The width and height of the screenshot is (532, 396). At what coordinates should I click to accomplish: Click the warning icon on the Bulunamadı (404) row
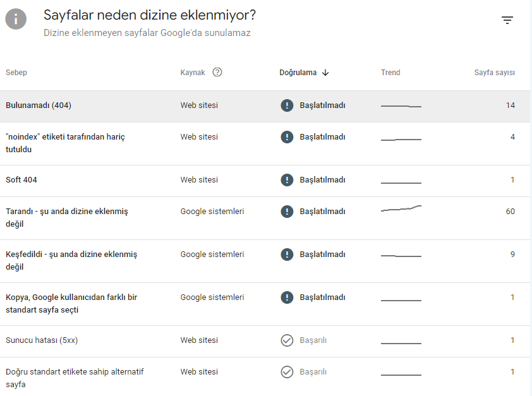(x=287, y=105)
